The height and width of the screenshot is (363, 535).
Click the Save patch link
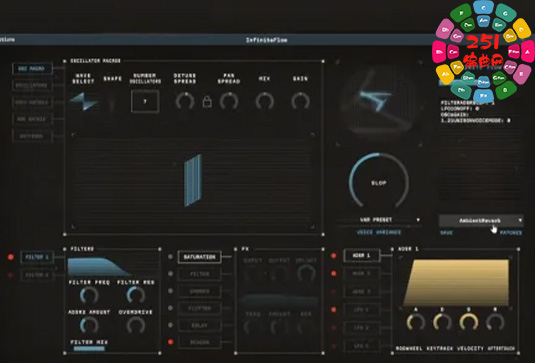point(446,233)
